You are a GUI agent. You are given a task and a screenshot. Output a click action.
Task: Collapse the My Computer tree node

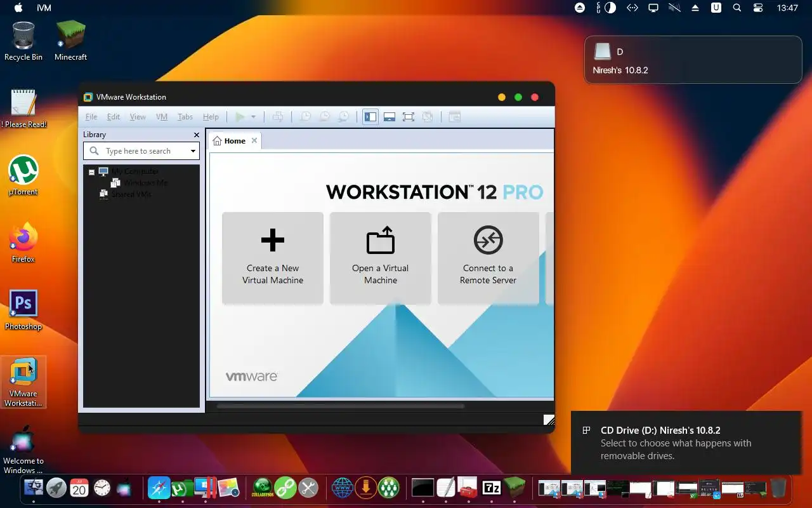pyautogui.click(x=91, y=172)
